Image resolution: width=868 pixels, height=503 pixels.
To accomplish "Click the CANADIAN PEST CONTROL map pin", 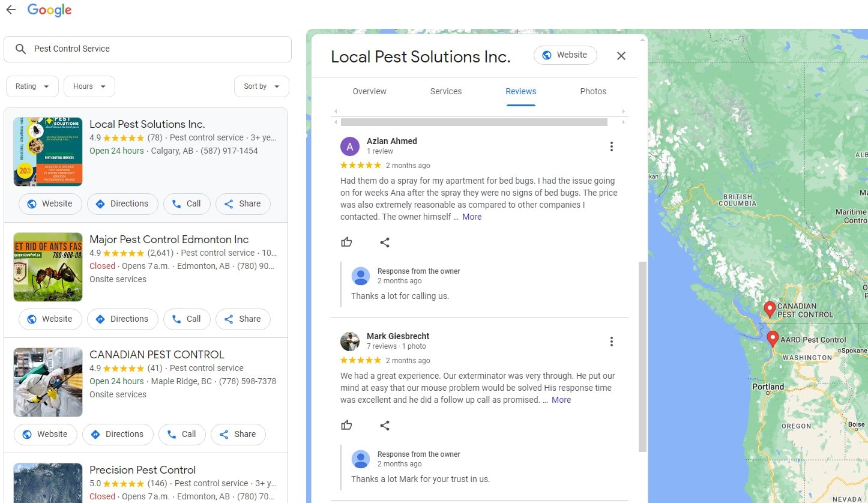I will coord(769,309).
